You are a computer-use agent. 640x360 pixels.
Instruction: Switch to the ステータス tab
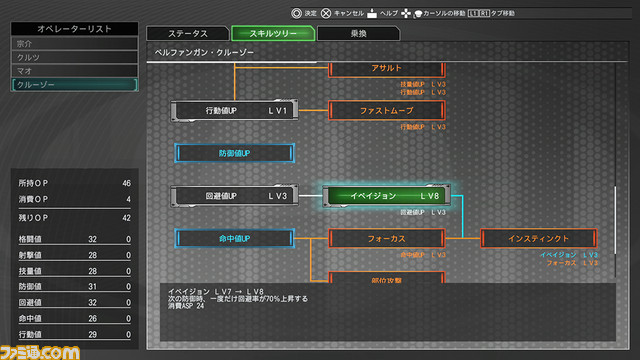188,33
